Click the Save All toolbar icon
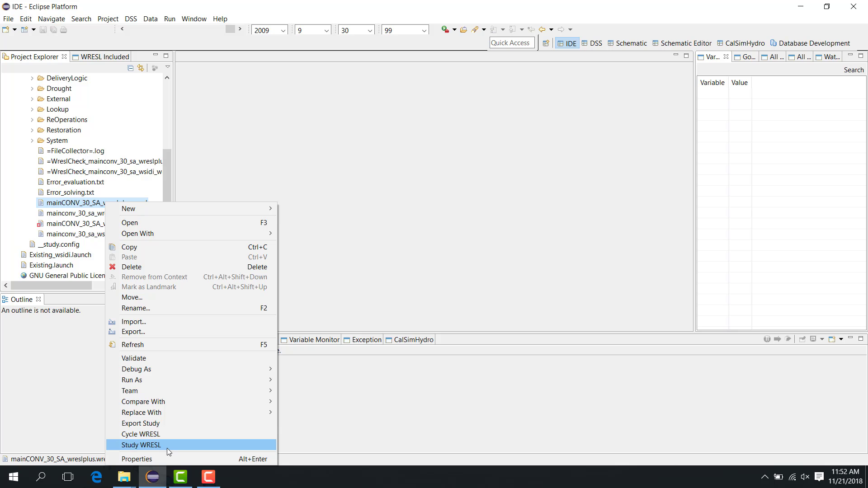The width and height of the screenshot is (868, 488). [x=53, y=30]
